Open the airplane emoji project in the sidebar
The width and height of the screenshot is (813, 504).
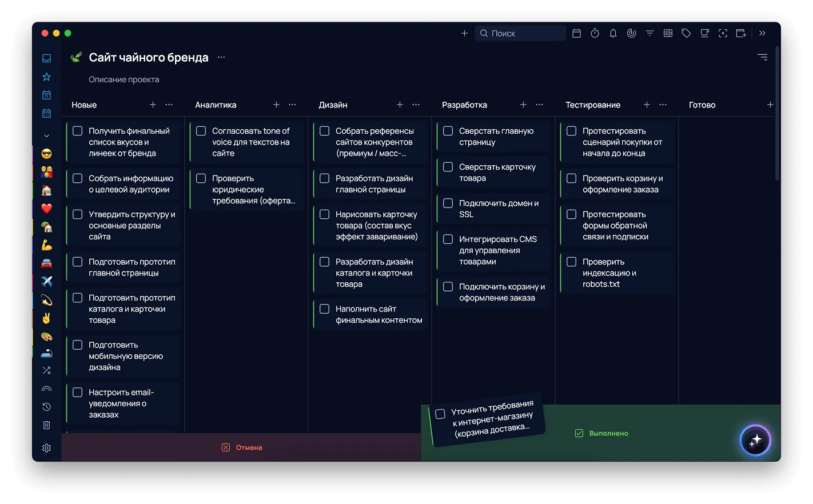(x=47, y=281)
